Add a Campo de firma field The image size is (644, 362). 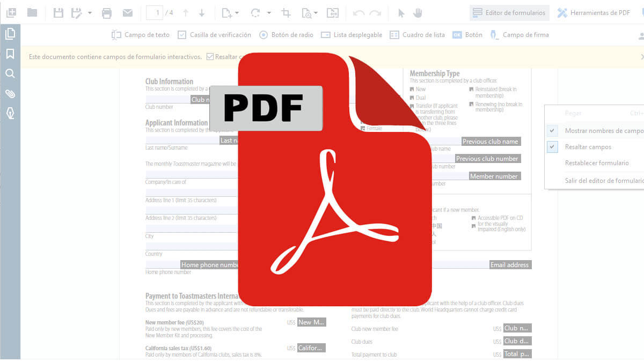[x=519, y=35]
